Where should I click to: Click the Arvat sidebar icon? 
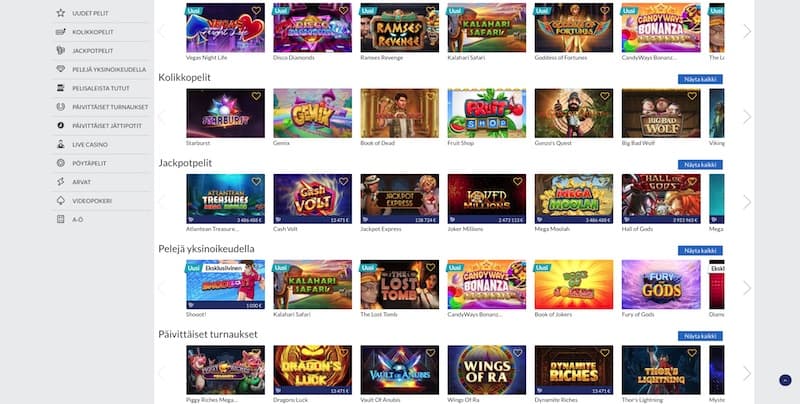(61, 182)
